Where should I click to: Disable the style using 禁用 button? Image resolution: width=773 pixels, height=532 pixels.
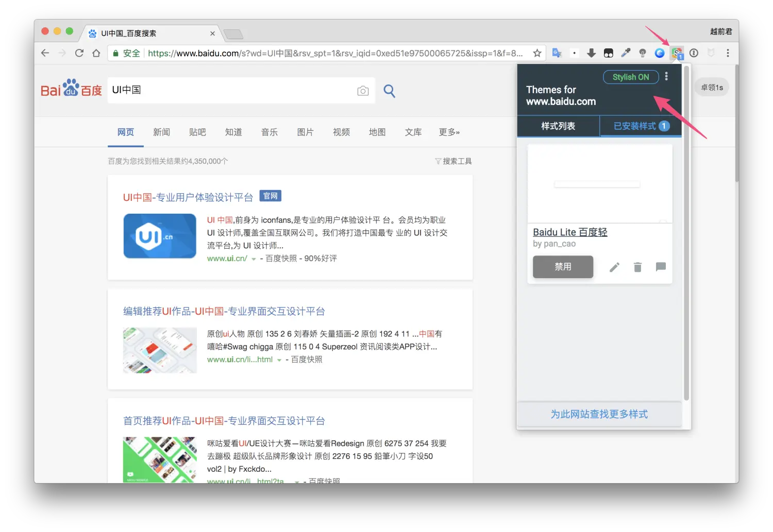(563, 267)
